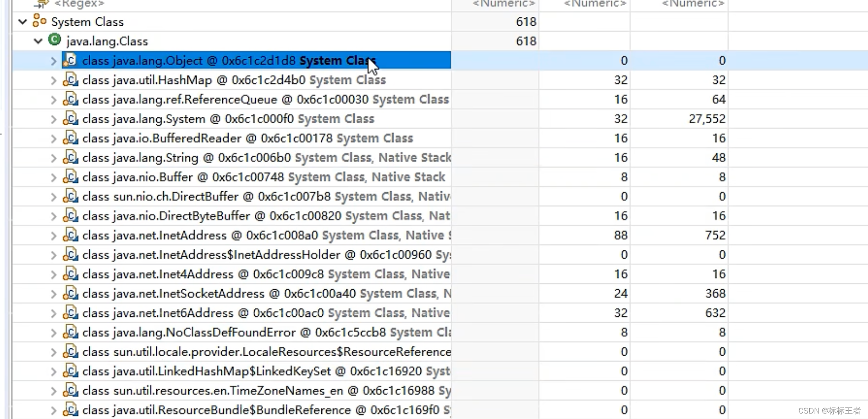The image size is (868, 419).
Task: Click retained heap value 27,552
Action: click(x=707, y=119)
